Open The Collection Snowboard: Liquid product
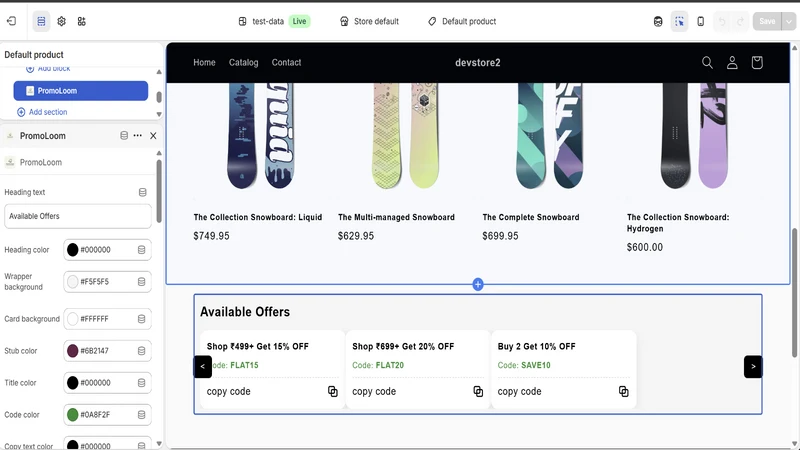The width and height of the screenshot is (800, 450). point(258,217)
